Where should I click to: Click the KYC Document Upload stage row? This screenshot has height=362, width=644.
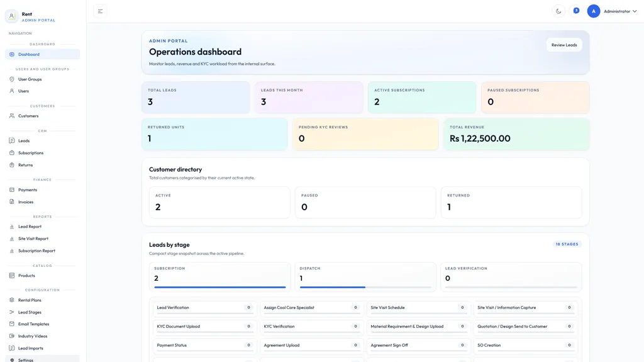click(x=205, y=327)
